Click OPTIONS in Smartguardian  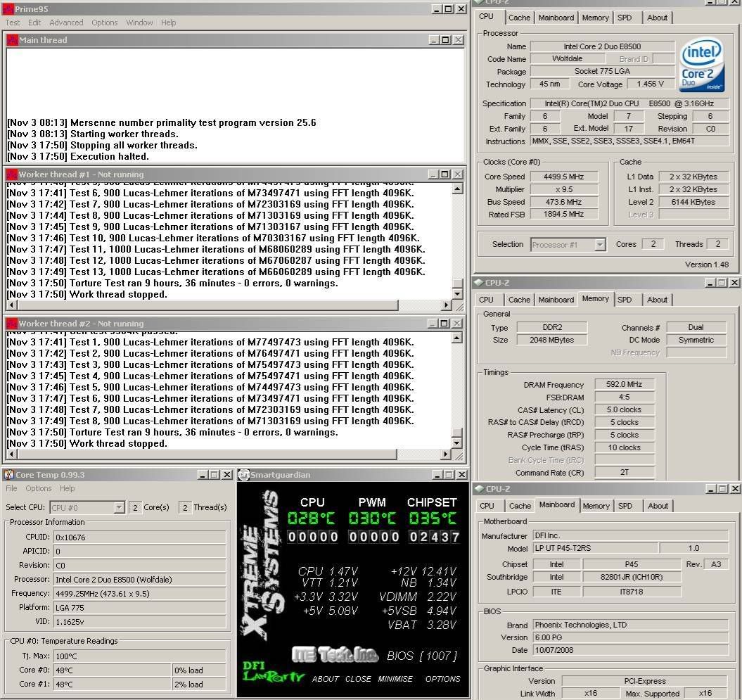(442, 679)
